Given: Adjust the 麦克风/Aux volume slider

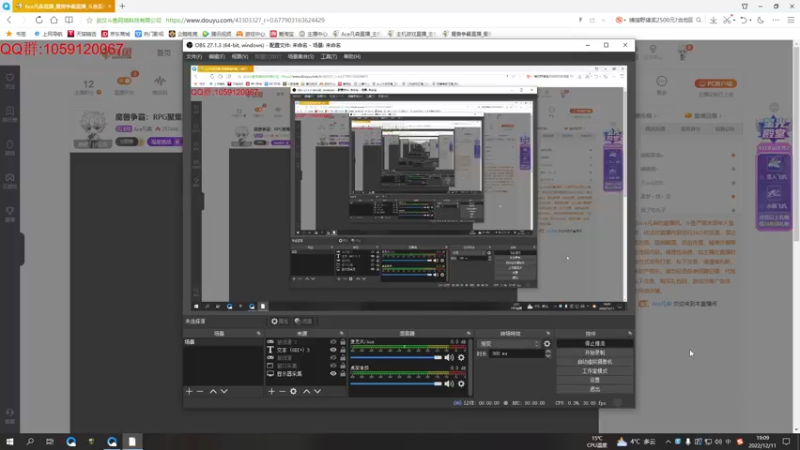Looking at the screenshot, I should point(396,358).
